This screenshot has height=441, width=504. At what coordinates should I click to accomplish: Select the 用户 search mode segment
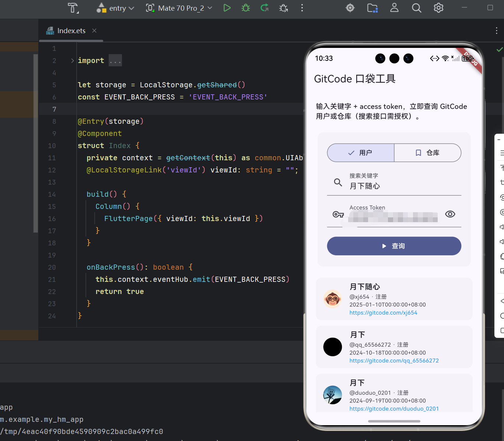360,153
